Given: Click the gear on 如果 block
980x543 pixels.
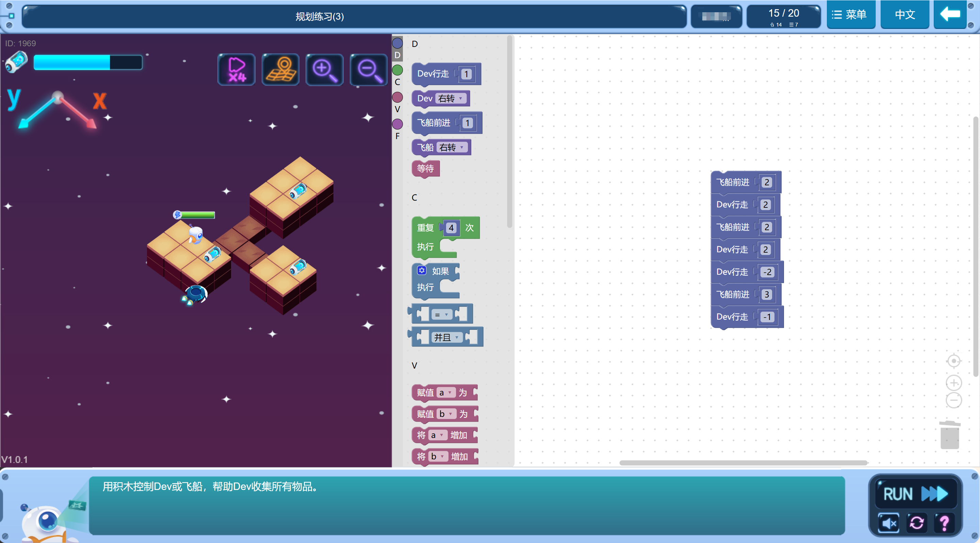Looking at the screenshot, I should point(422,270).
